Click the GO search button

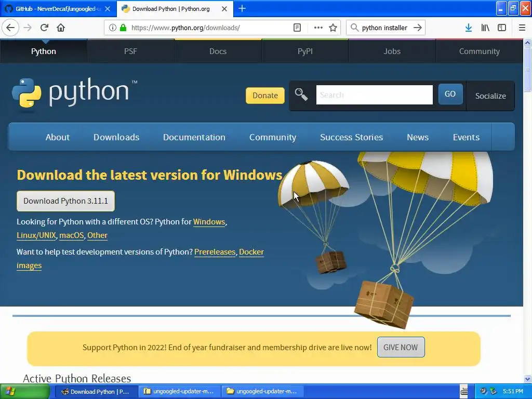point(450,94)
